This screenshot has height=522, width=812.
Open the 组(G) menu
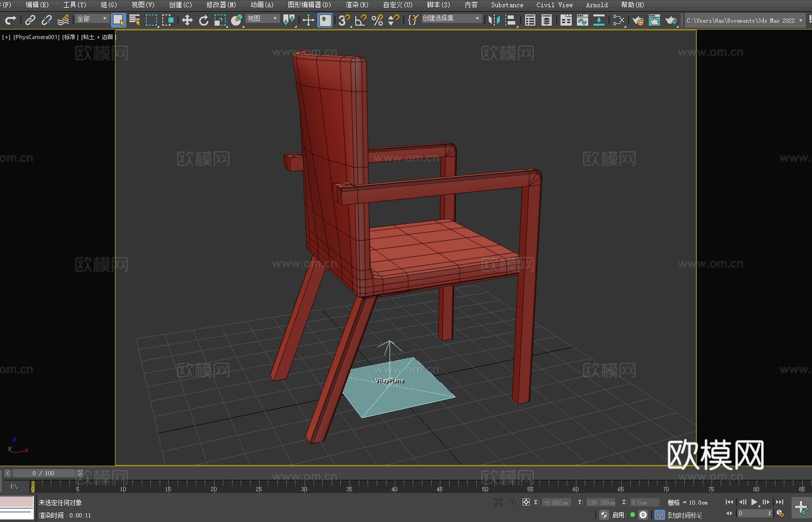[x=109, y=5]
